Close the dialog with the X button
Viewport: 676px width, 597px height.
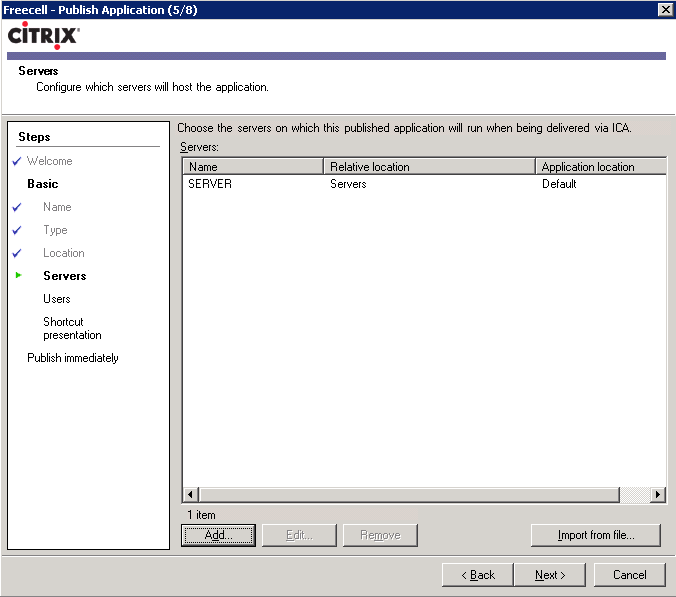[666, 9]
